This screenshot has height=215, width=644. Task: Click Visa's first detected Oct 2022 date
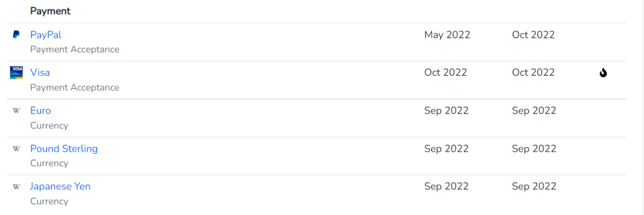click(x=445, y=73)
